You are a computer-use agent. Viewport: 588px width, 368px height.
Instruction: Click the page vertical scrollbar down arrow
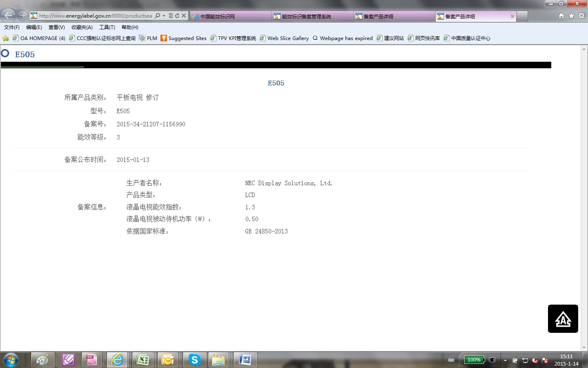(x=584, y=348)
